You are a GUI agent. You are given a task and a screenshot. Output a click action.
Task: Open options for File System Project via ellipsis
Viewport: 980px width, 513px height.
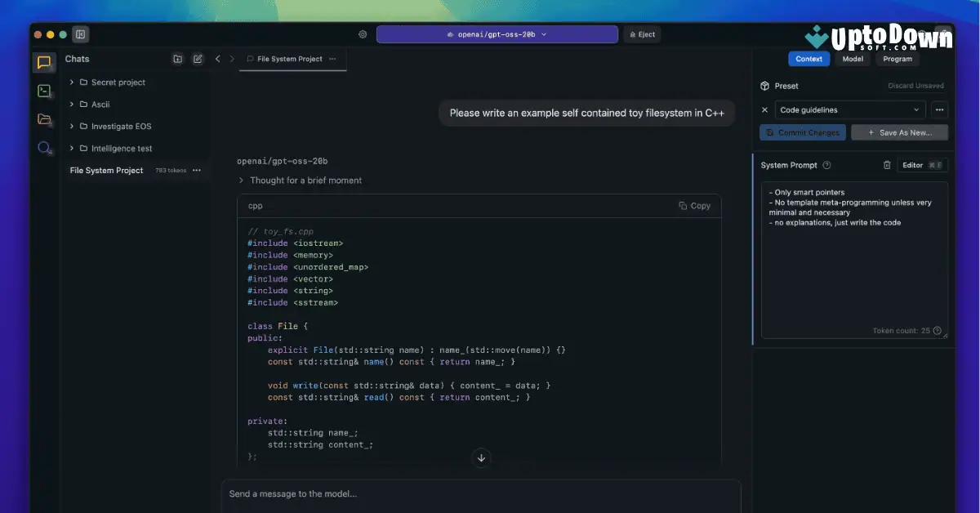click(x=196, y=170)
